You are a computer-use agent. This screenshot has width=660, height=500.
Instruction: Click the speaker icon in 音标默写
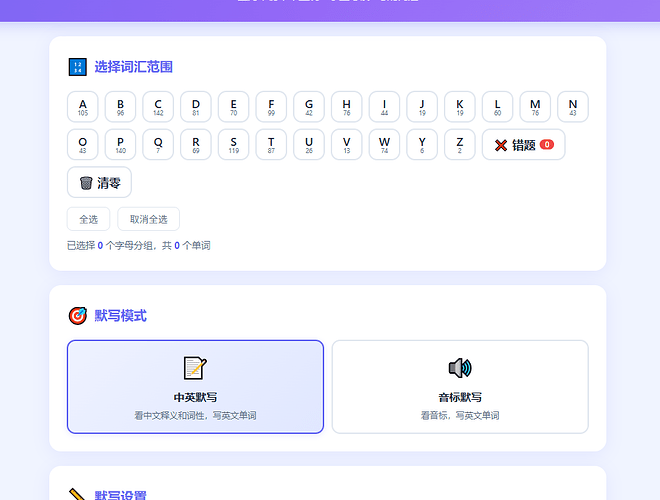click(x=460, y=368)
